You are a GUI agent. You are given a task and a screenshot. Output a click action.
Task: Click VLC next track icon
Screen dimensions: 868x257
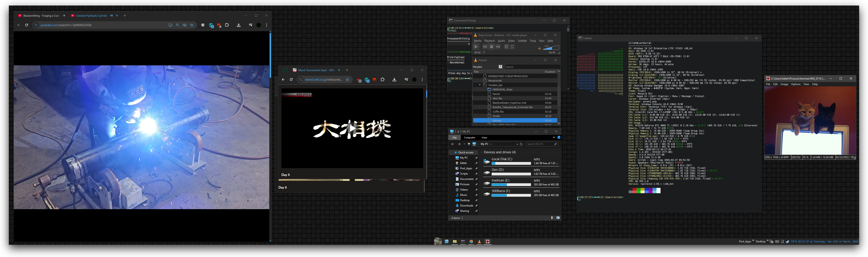click(x=498, y=47)
